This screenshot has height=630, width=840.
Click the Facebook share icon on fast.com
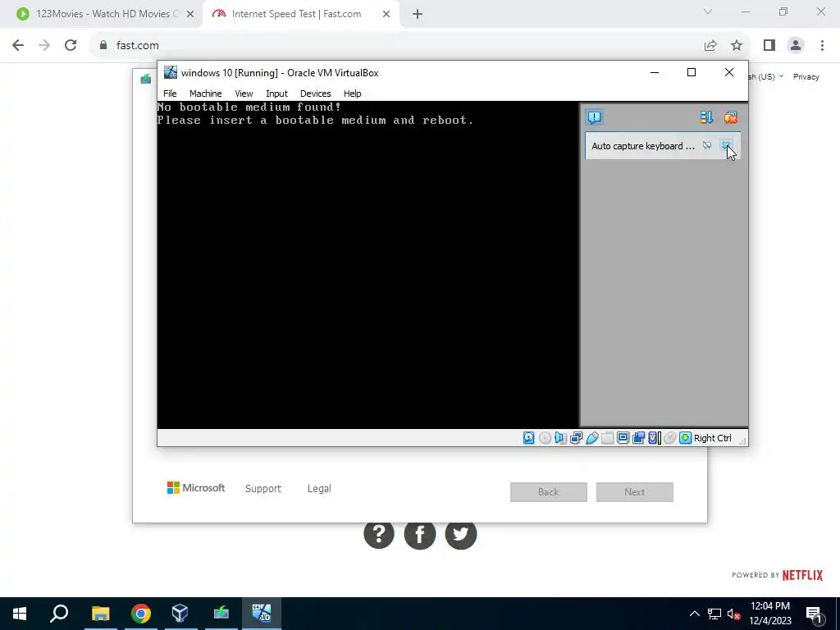[x=419, y=534]
